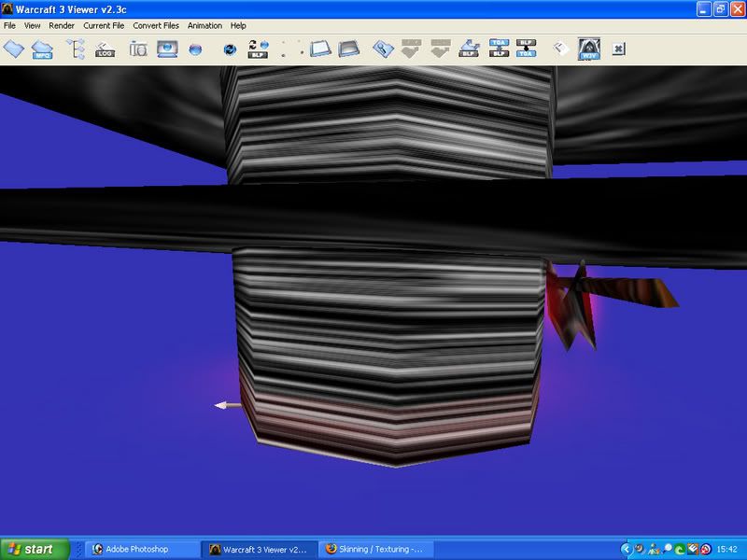This screenshot has width=747, height=560.
Task: Click the monitor display toolbar icon
Action: click(167, 49)
